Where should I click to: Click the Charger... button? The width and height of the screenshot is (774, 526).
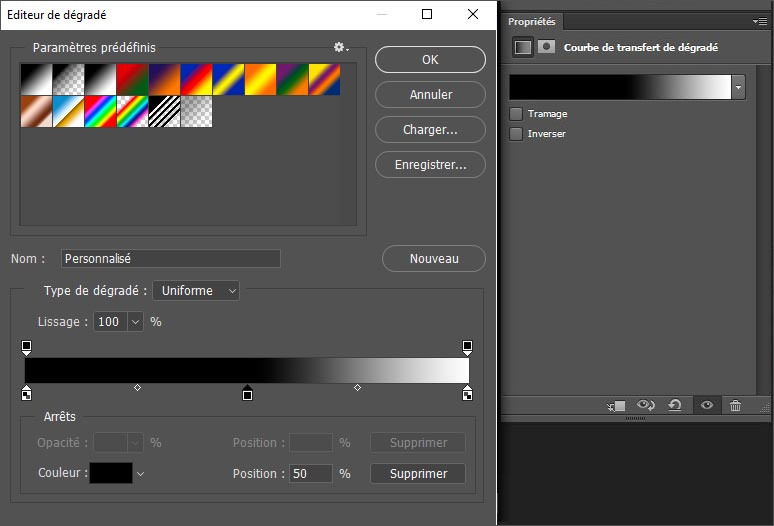pyautogui.click(x=430, y=129)
